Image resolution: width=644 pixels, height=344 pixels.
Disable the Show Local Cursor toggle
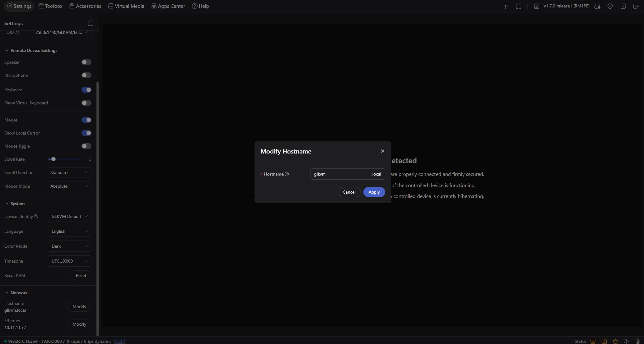pyautogui.click(x=86, y=133)
